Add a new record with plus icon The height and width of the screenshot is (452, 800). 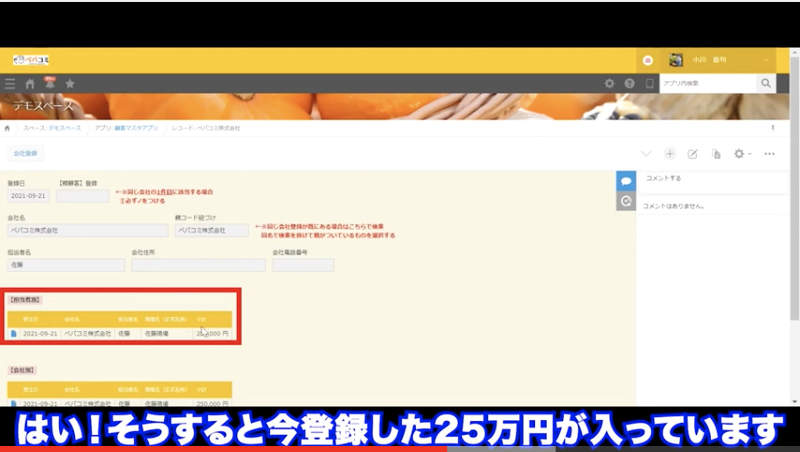(x=670, y=154)
